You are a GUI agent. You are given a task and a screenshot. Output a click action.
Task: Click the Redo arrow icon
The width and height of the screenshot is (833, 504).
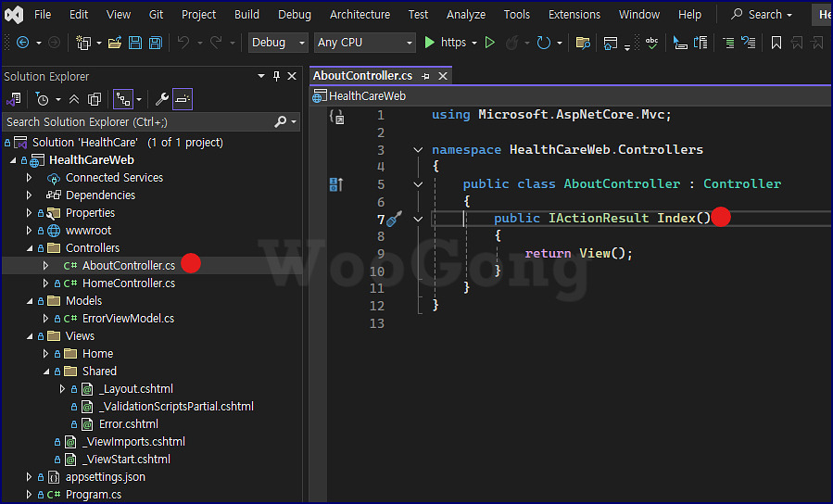216,42
